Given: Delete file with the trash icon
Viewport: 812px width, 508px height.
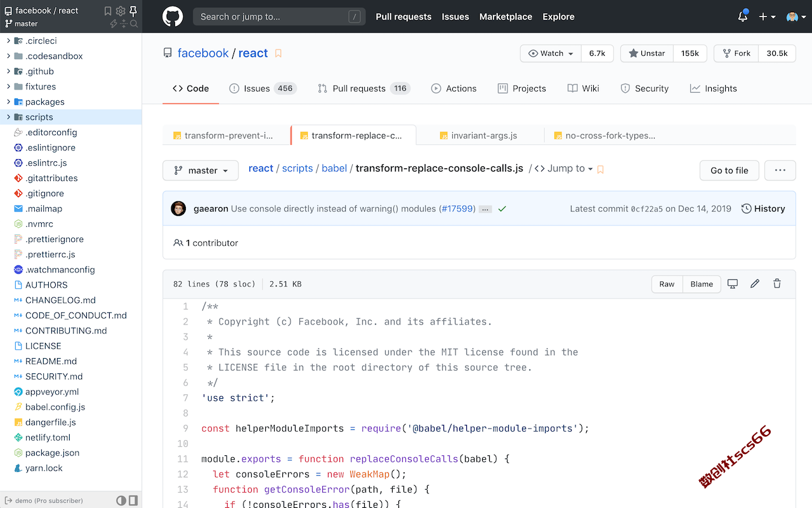Looking at the screenshot, I should [777, 284].
